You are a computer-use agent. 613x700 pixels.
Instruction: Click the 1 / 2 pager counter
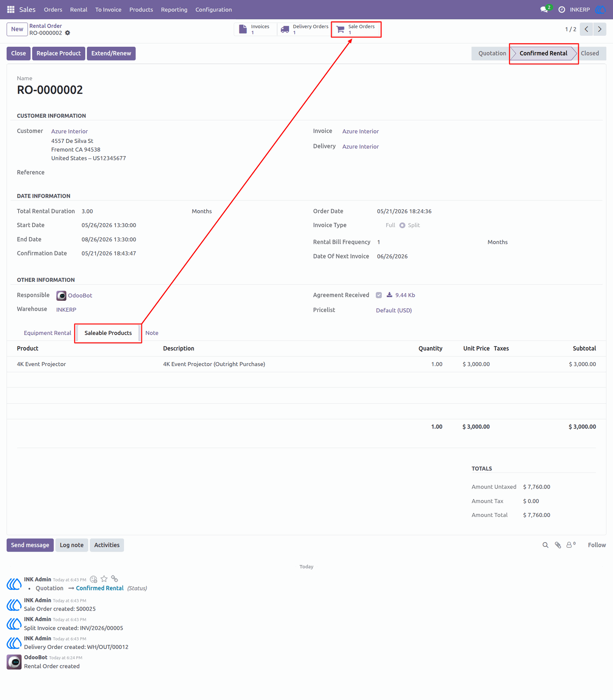tap(571, 29)
